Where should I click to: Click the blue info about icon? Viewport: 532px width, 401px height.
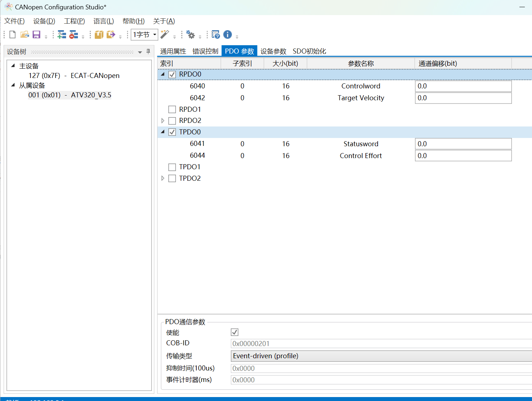[x=228, y=34]
